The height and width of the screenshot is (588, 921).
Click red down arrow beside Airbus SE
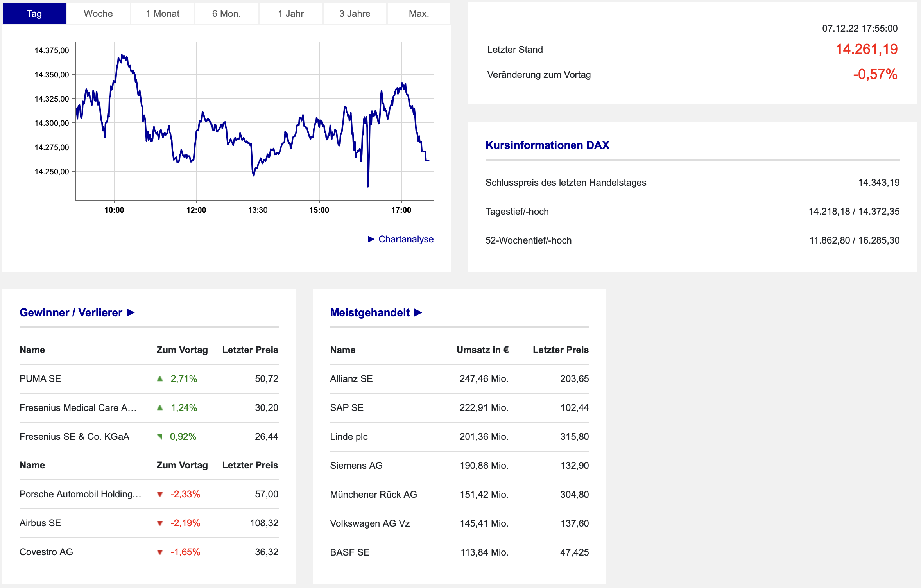(160, 523)
